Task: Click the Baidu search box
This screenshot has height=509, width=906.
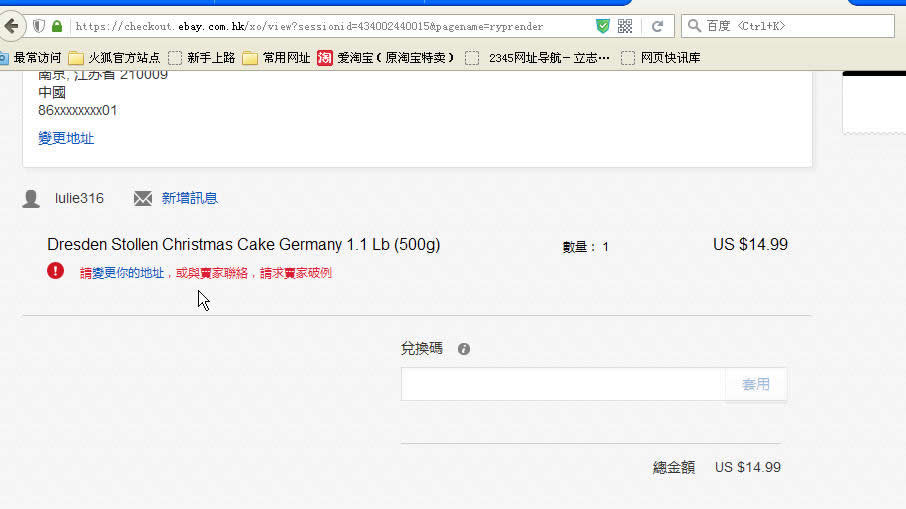Action: point(788,26)
